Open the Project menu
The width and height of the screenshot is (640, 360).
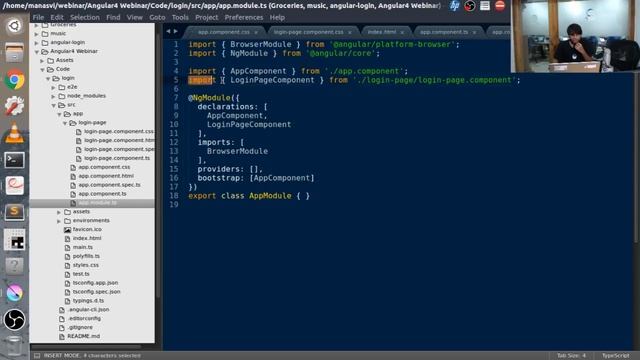(x=207, y=18)
